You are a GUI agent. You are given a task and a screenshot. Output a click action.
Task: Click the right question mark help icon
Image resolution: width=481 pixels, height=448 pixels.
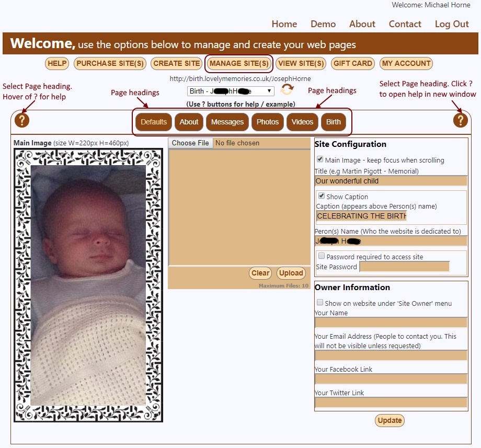[x=460, y=120]
